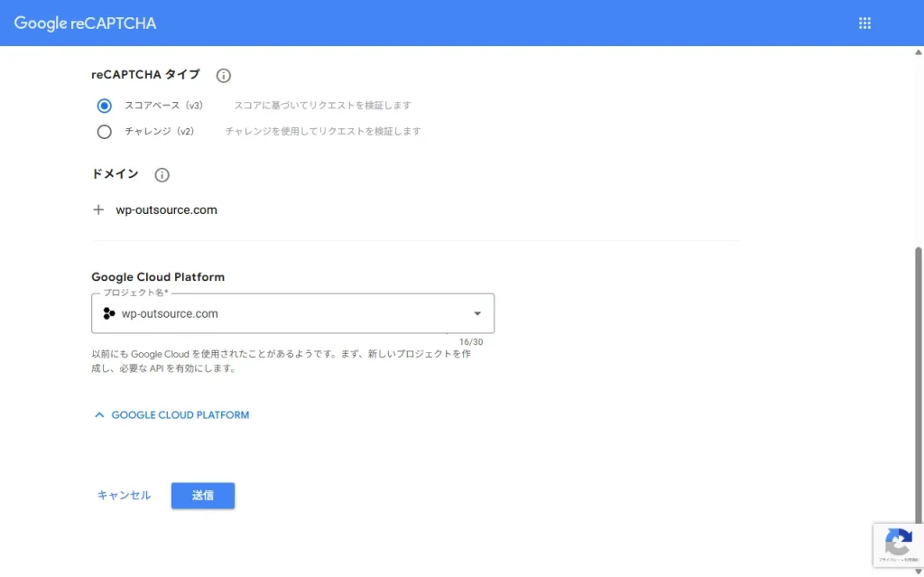
Task: Click the info icon beside reCAPTCHA タイプ
Action: pos(224,76)
